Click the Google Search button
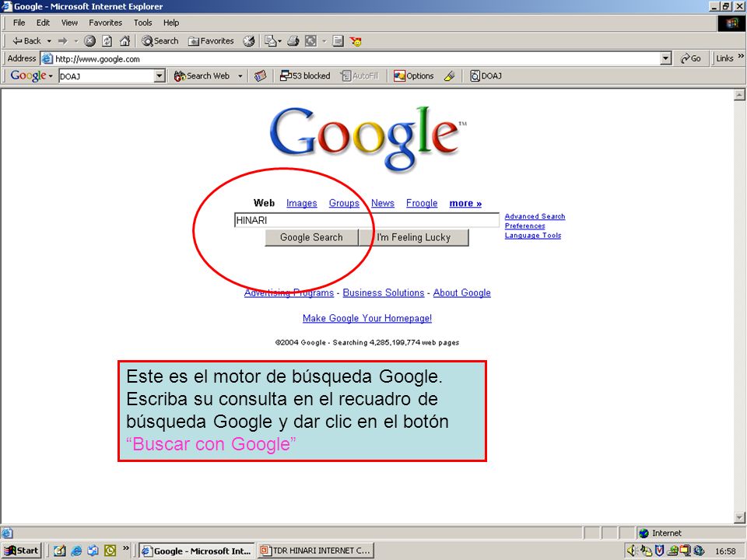The width and height of the screenshot is (747, 560). pos(311,237)
